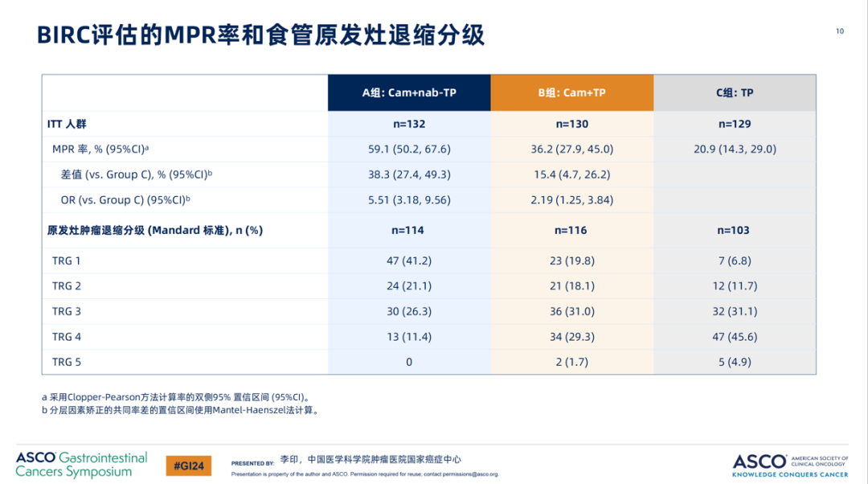The height and width of the screenshot is (484, 868).
Task: Click the ASCO Knowledge Conquers Cancer logo
Action: (x=790, y=466)
